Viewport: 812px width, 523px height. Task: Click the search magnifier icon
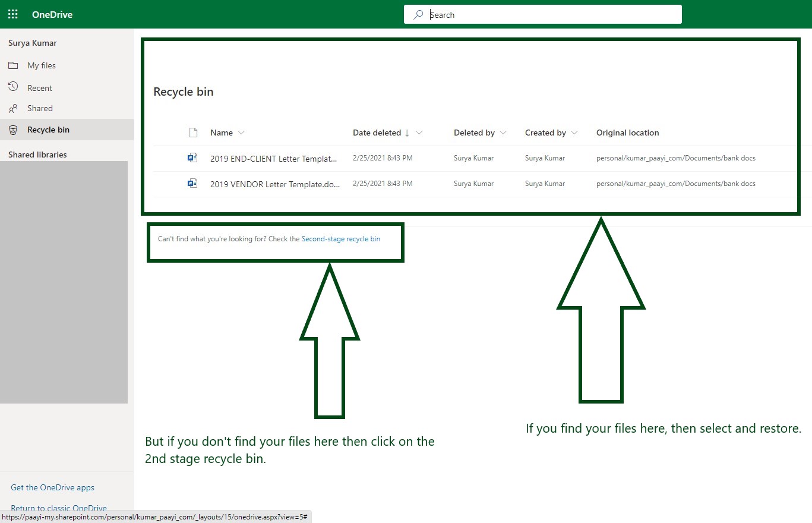(x=419, y=14)
